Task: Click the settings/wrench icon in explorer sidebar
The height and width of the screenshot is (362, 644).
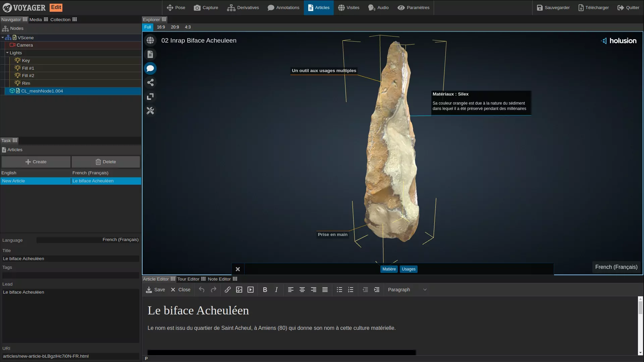Action: coord(150,111)
